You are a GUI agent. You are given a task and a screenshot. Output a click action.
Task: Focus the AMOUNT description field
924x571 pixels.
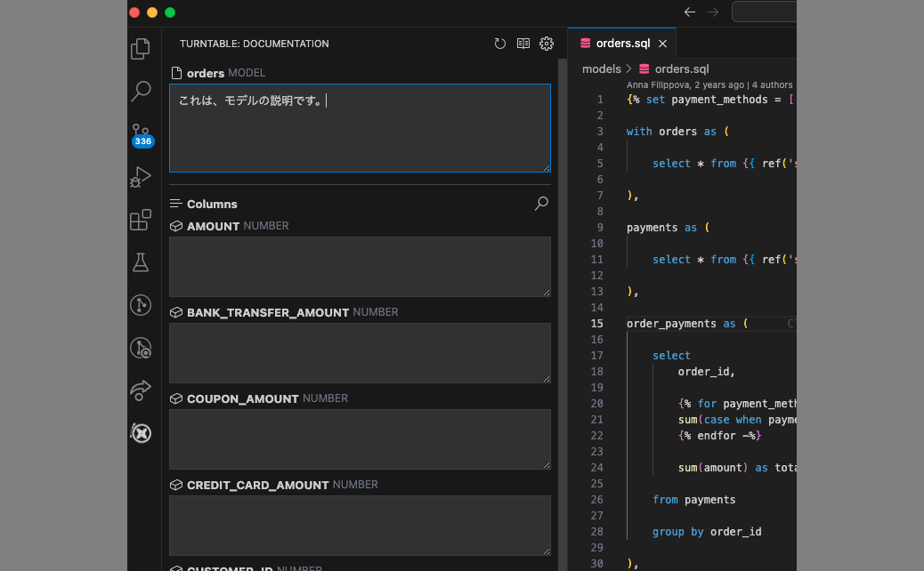pos(360,267)
